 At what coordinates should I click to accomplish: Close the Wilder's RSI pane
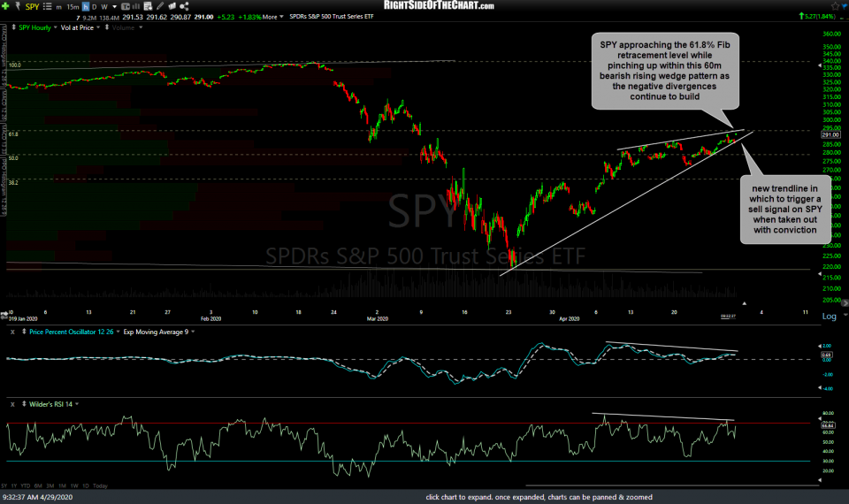12,404
